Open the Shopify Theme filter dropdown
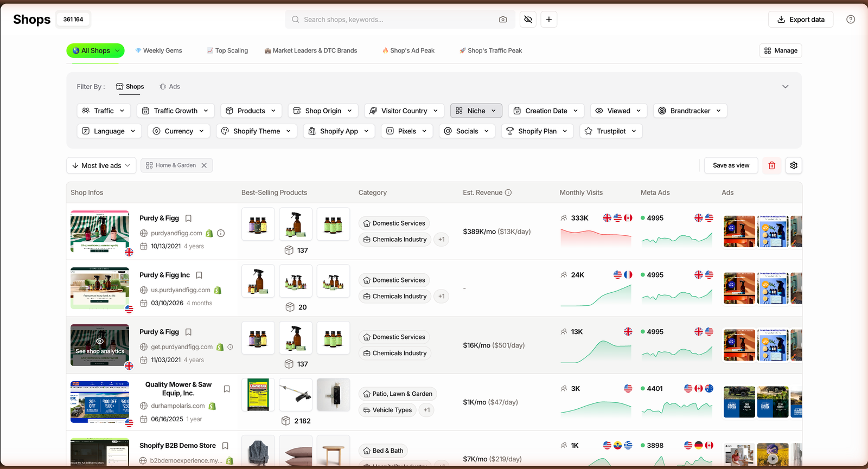The image size is (868, 469). (257, 131)
